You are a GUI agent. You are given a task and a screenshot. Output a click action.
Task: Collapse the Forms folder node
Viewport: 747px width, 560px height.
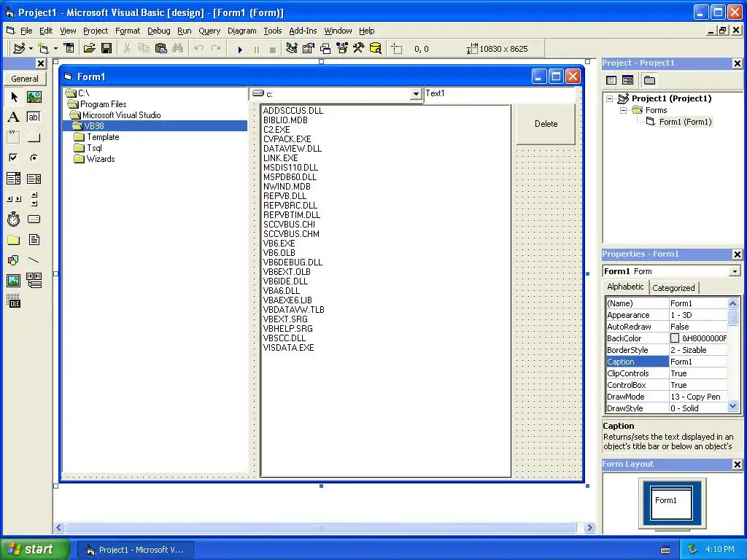pos(623,110)
